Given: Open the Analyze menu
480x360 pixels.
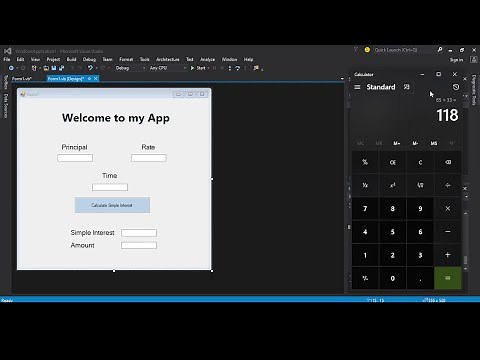Looking at the screenshot, I should 207,59.
